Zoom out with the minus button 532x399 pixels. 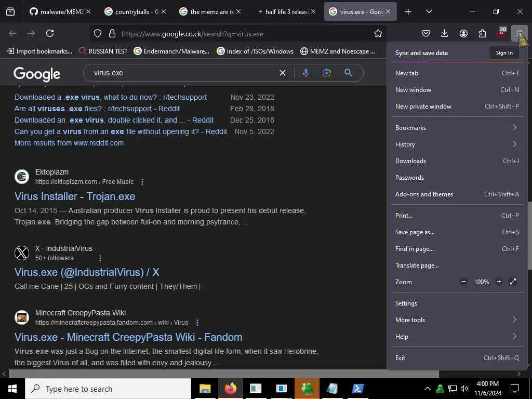click(x=463, y=282)
